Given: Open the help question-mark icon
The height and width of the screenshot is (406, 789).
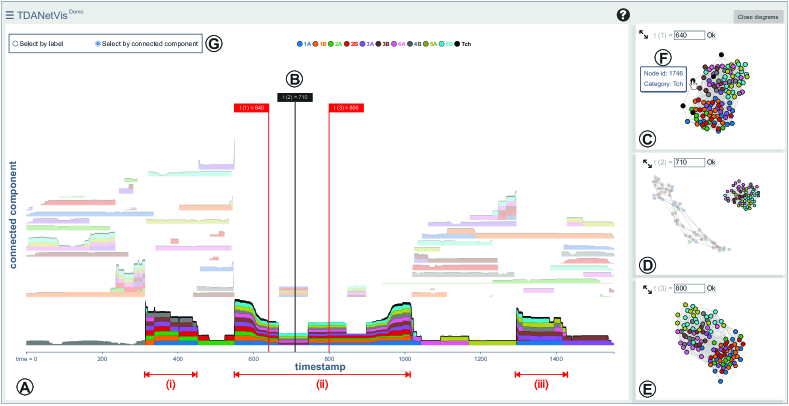Looking at the screenshot, I should tap(623, 16).
